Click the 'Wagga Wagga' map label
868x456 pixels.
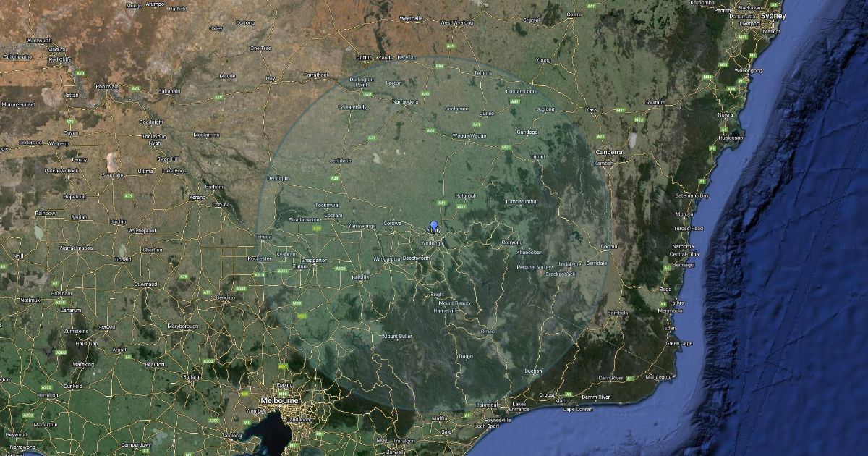pos(469,135)
